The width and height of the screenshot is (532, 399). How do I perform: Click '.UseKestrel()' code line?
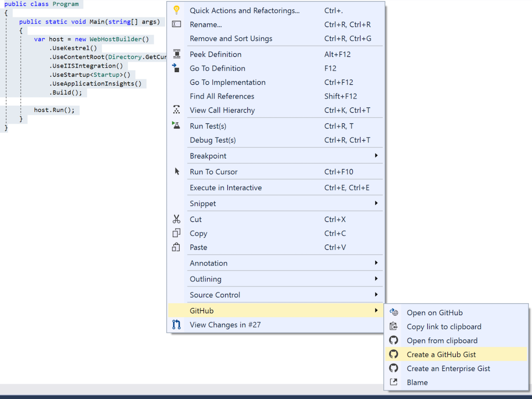click(73, 48)
